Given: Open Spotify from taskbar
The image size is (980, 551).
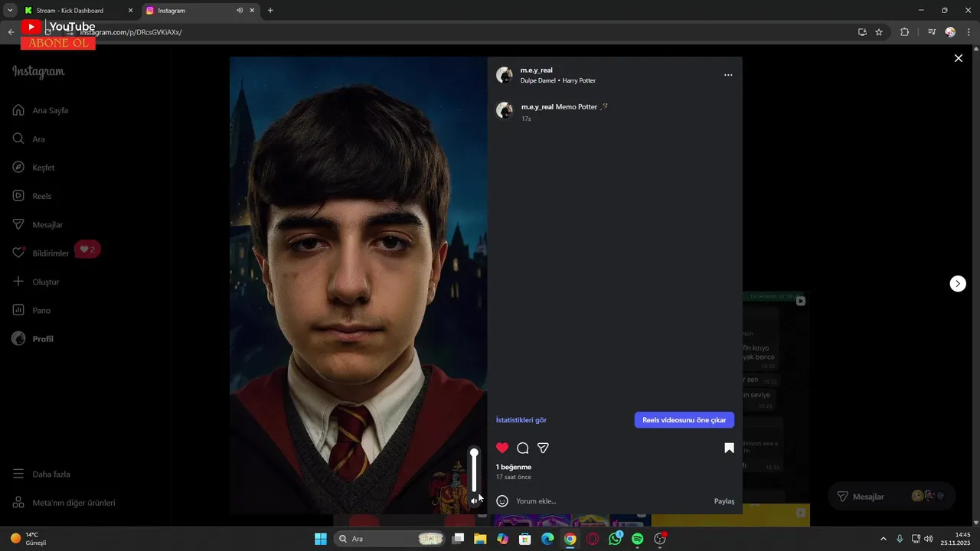Looking at the screenshot, I should (638, 539).
